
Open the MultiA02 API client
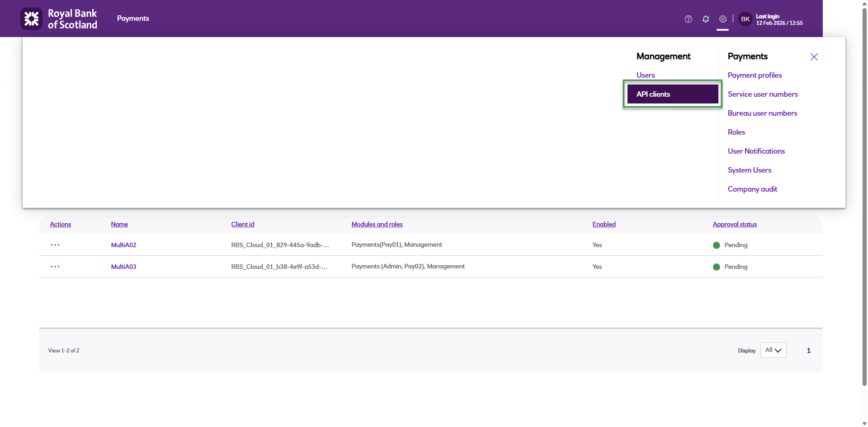click(124, 245)
